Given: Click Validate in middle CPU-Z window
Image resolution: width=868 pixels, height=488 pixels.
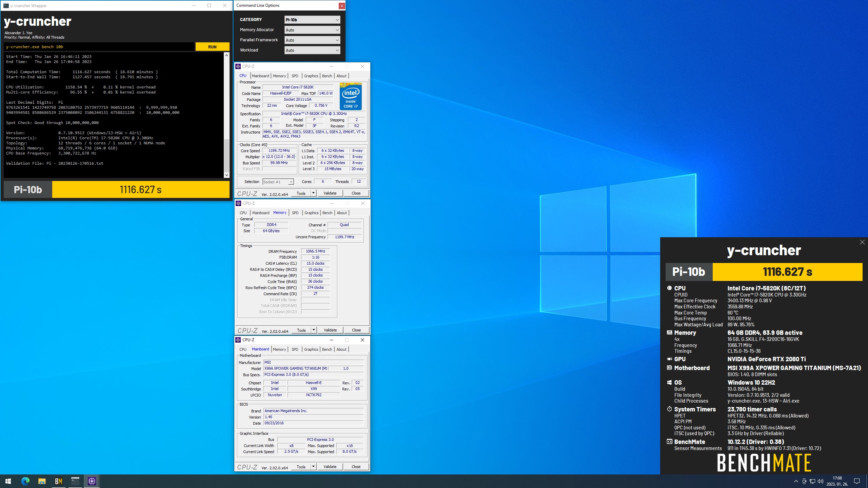Looking at the screenshot, I should point(330,330).
